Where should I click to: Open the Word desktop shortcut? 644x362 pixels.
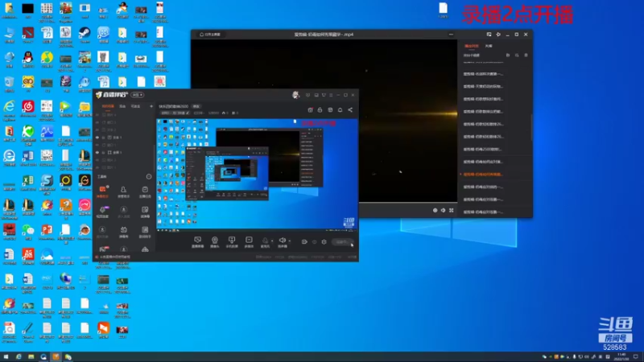(28, 158)
